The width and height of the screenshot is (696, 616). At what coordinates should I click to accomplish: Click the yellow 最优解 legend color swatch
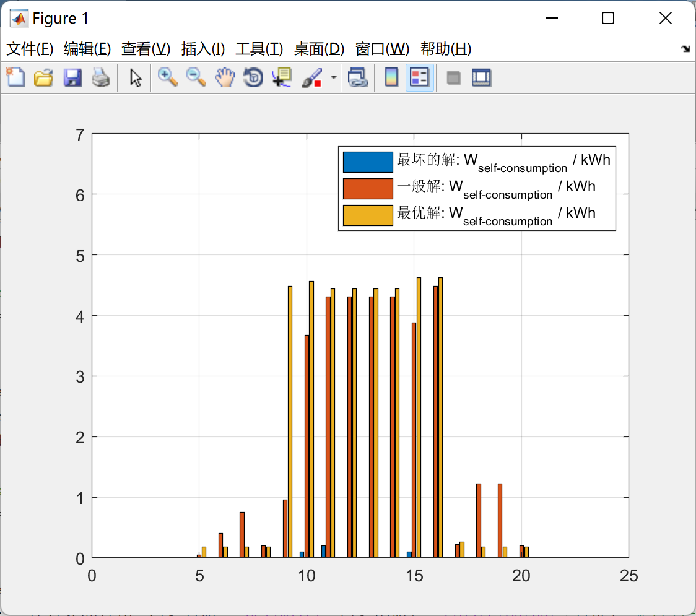click(x=368, y=215)
